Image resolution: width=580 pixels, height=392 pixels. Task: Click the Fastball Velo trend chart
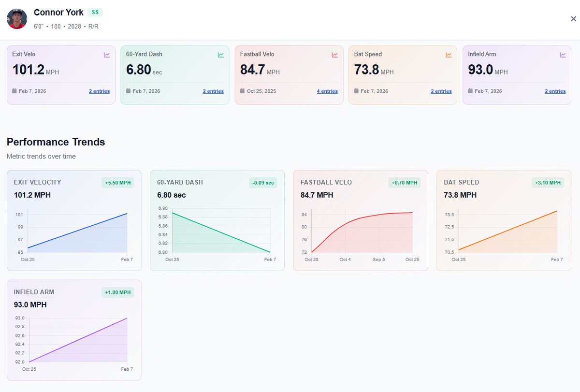point(361,234)
